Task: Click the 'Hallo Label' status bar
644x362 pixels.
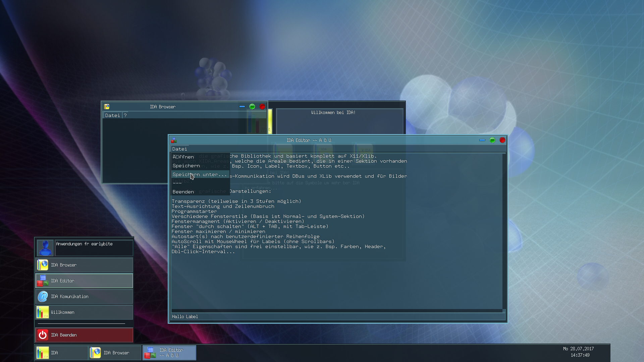Action: pos(185,316)
